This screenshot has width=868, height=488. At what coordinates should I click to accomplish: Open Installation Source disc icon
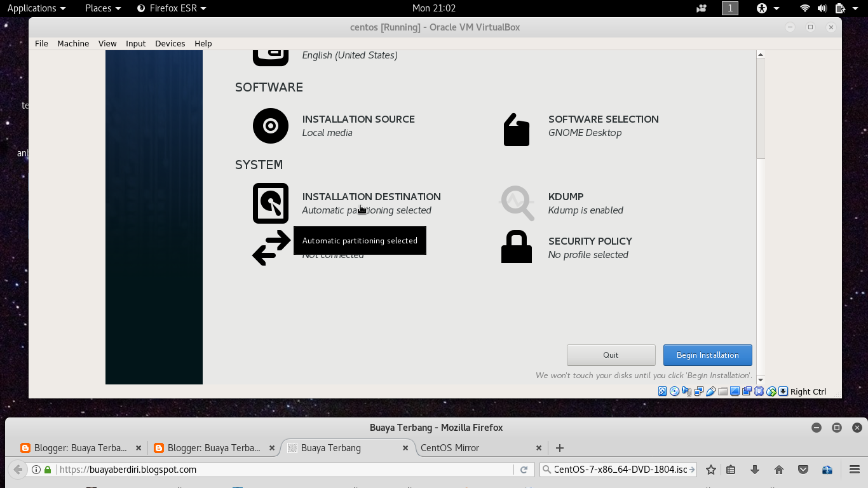[x=271, y=126]
